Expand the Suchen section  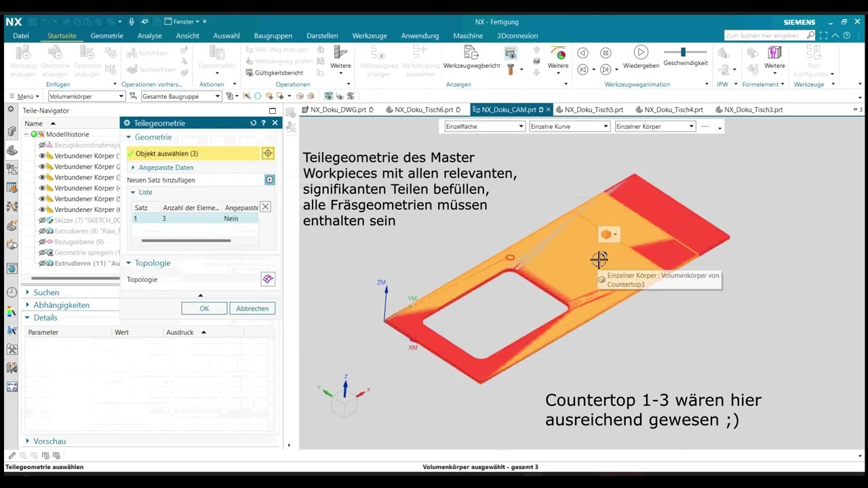(28, 292)
